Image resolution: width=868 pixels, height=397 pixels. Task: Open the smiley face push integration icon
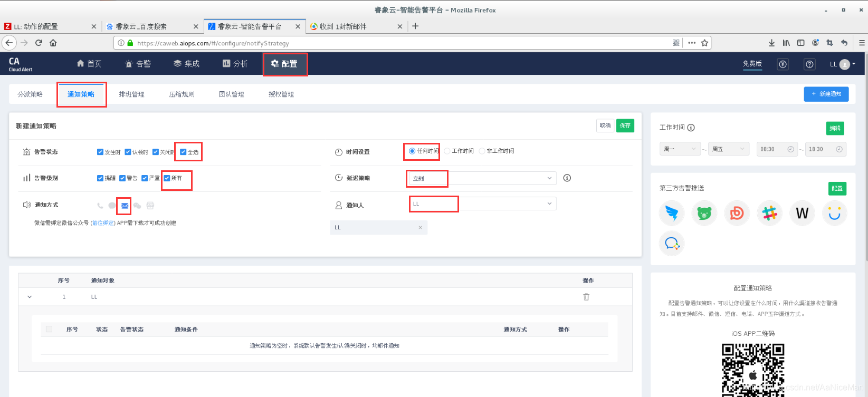834,214
